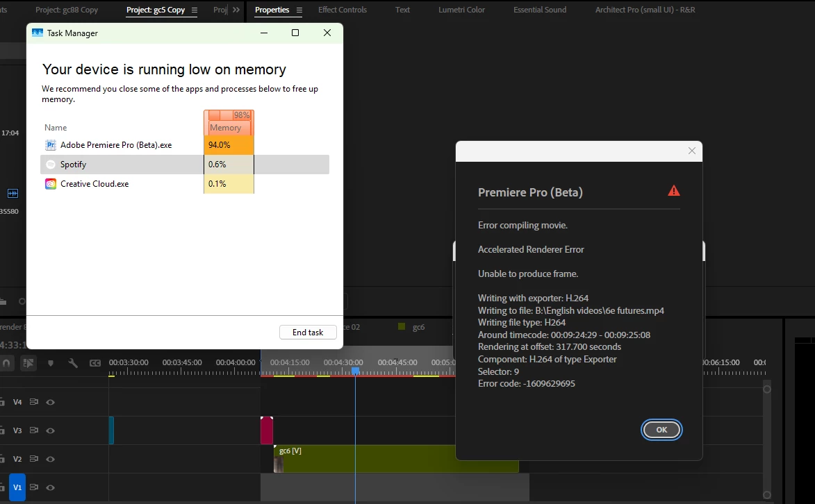This screenshot has width=815, height=504.
Task: Maximize the Task Manager window
Action: point(295,33)
